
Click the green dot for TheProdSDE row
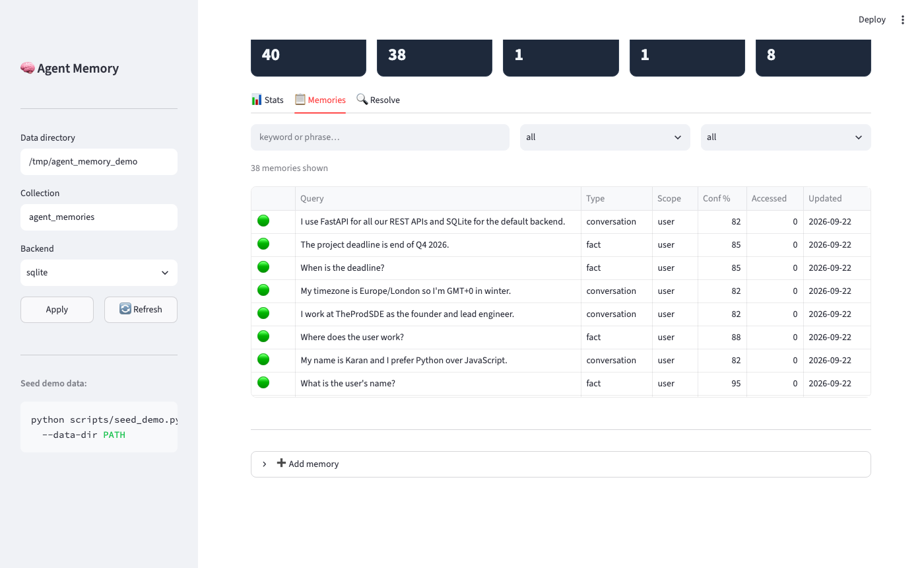pyautogui.click(x=263, y=314)
